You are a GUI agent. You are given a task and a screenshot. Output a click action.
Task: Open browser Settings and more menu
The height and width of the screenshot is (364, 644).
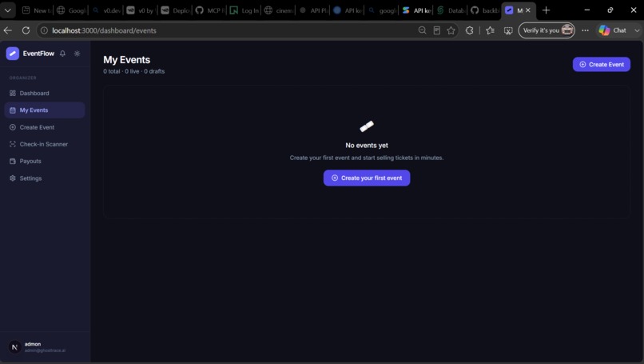585,30
